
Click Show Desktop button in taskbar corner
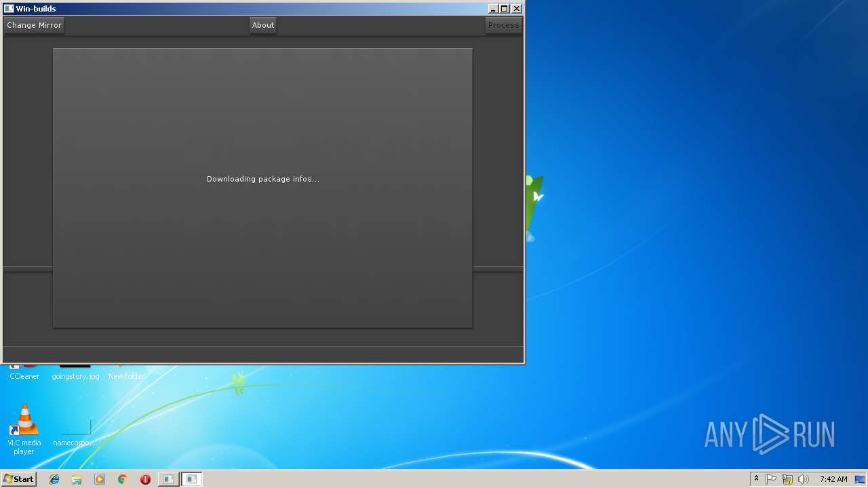[x=861, y=479]
